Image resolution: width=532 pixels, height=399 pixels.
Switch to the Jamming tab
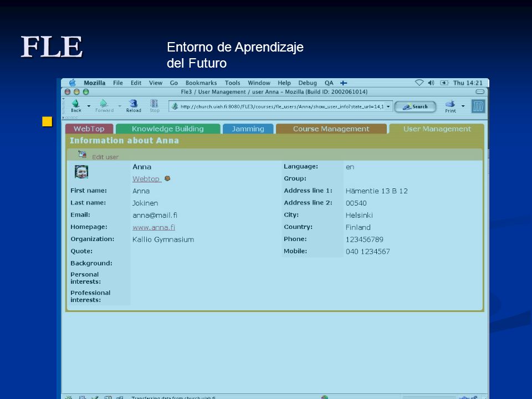point(248,129)
